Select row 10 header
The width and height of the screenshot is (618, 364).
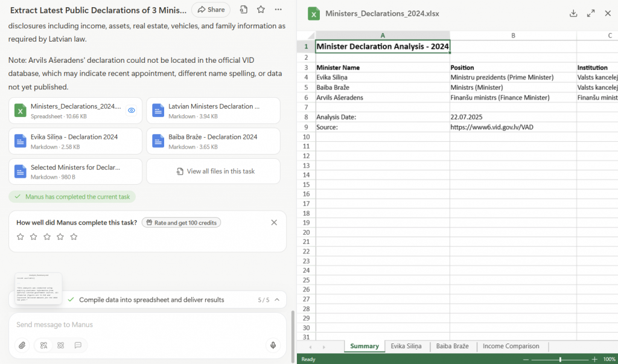(x=306, y=137)
